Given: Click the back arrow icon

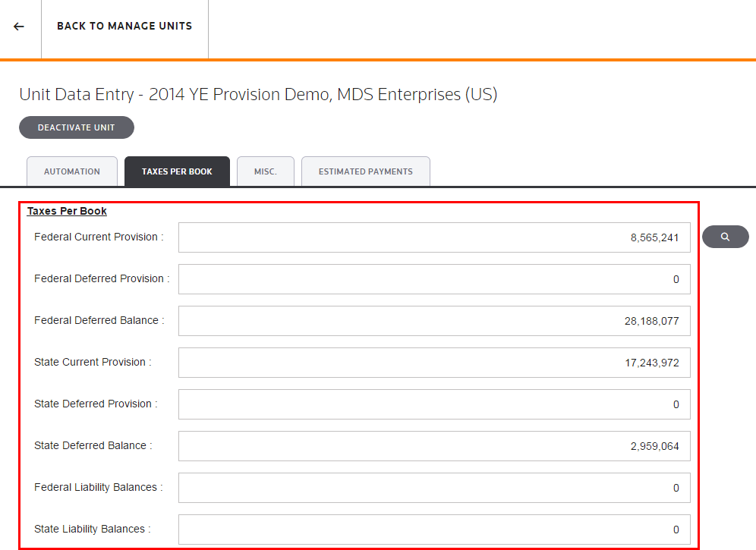Looking at the screenshot, I should pyautogui.click(x=19, y=27).
